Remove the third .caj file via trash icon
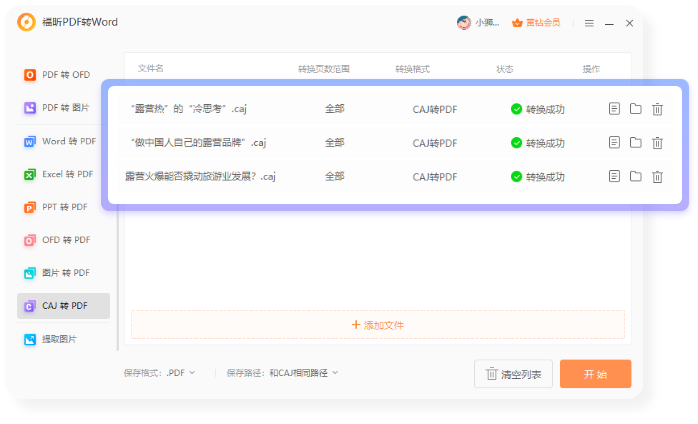This screenshot has height=424, width=698. pyautogui.click(x=657, y=177)
